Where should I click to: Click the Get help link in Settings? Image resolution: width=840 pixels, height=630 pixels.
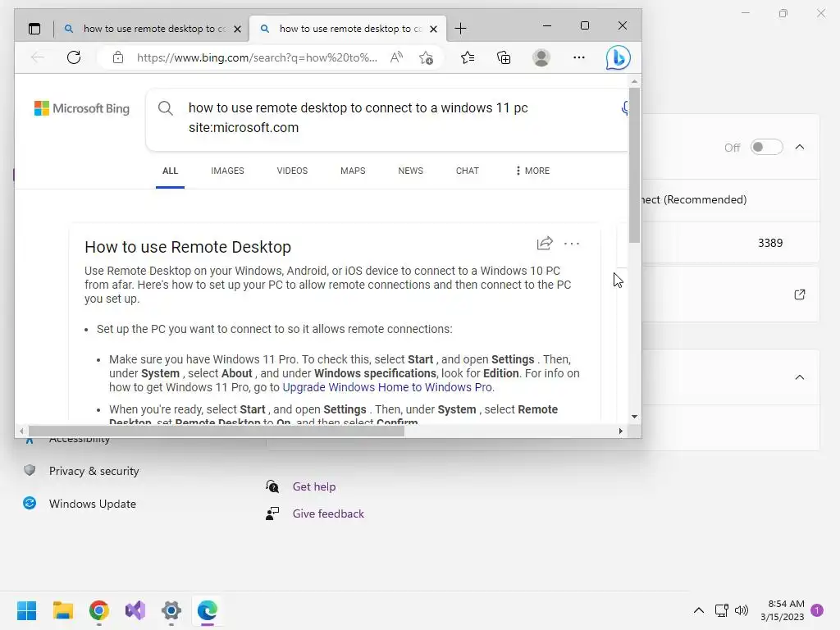(314, 486)
